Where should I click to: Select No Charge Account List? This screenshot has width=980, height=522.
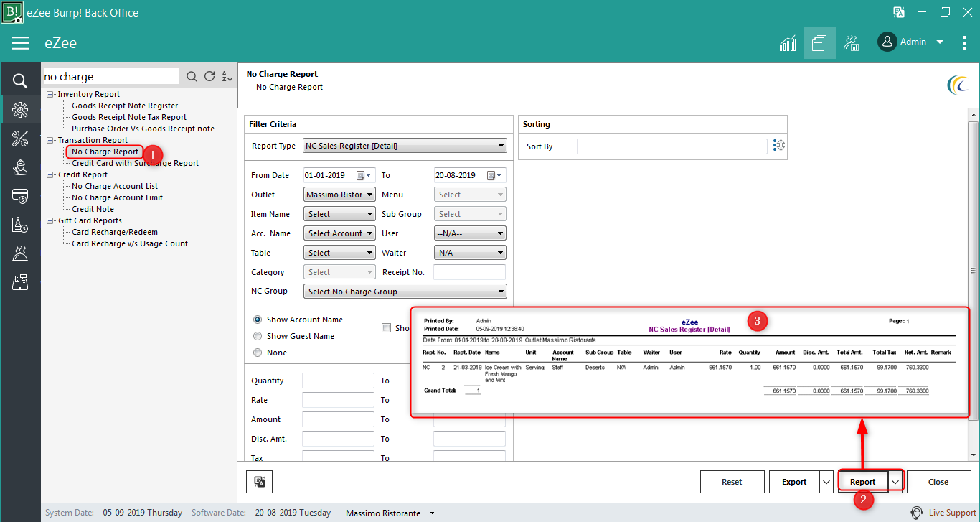115,186
